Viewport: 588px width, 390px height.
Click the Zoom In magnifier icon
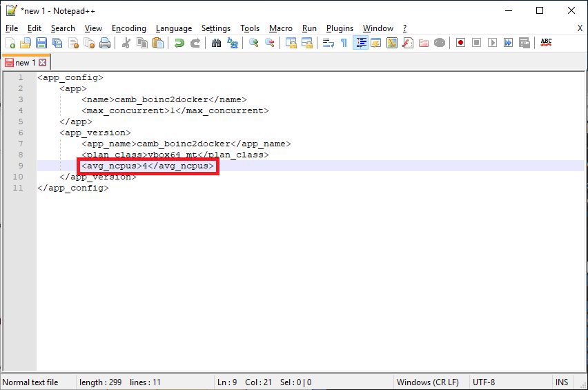(x=254, y=43)
